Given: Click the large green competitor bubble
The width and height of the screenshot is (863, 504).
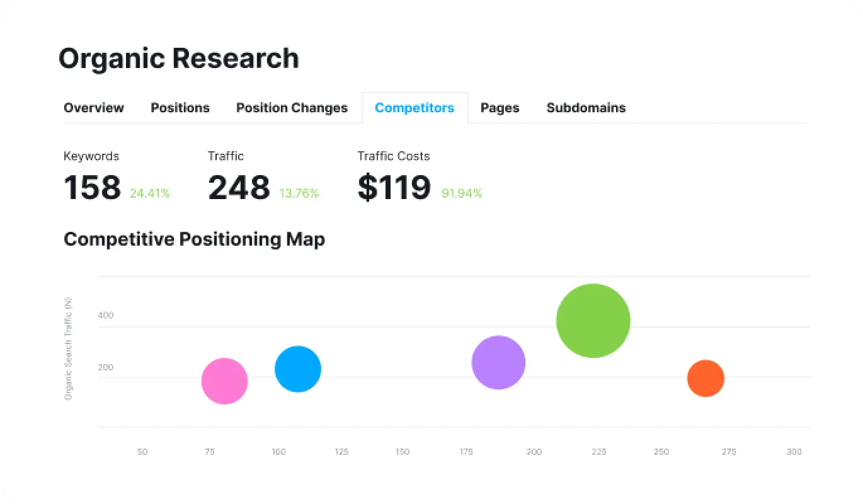Looking at the screenshot, I should pyautogui.click(x=593, y=321).
